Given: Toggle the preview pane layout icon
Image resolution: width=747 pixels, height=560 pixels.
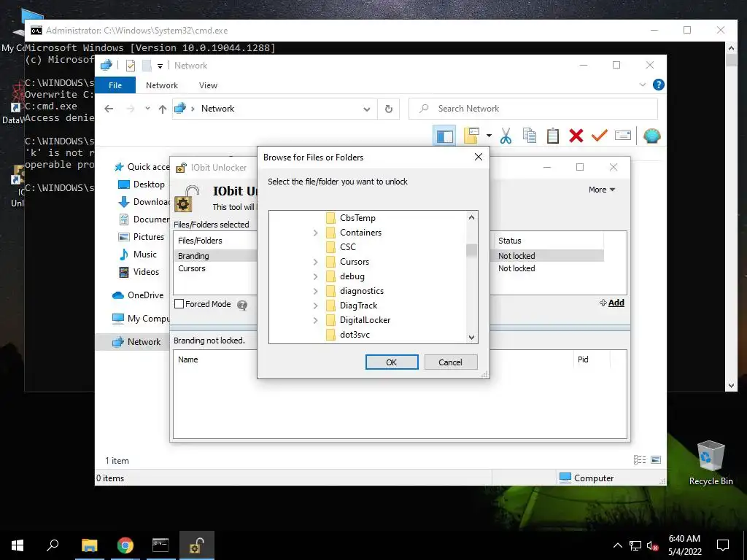Looking at the screenshot, I should pos(444,136).
